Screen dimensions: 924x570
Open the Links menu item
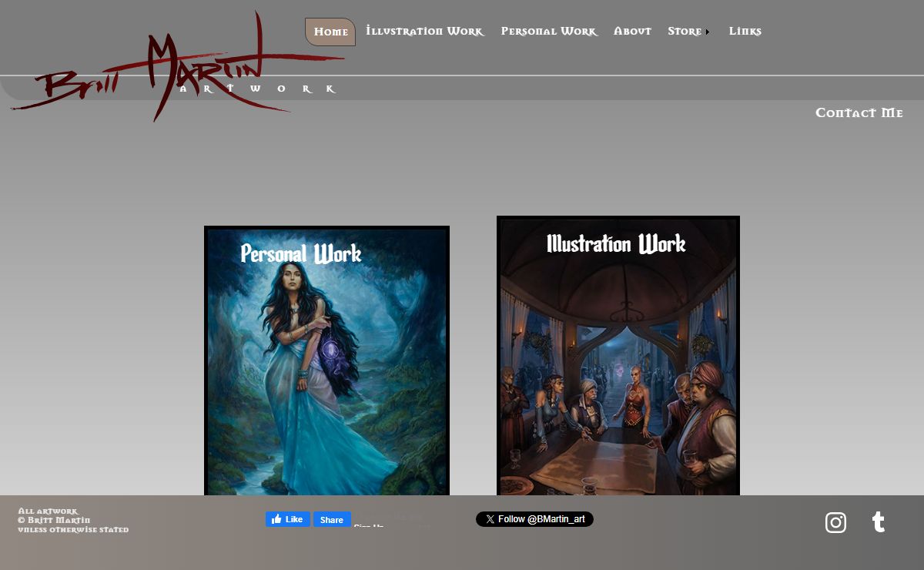[x=745, y=32]
